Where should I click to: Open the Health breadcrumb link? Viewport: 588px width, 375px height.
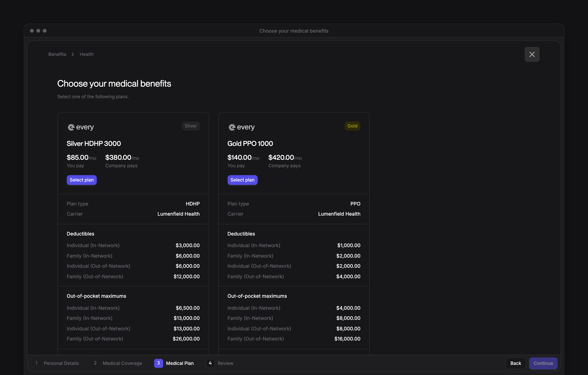pos(86,54)
